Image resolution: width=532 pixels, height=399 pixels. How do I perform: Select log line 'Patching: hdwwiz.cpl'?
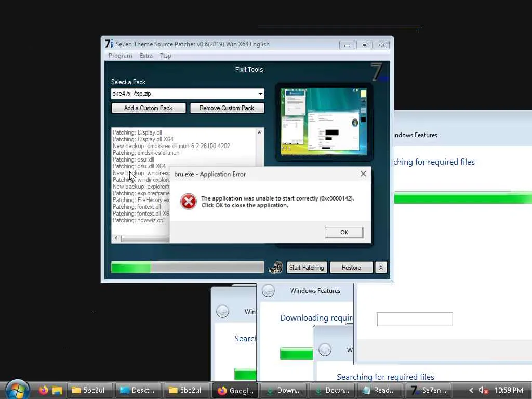tap(138, 220)
